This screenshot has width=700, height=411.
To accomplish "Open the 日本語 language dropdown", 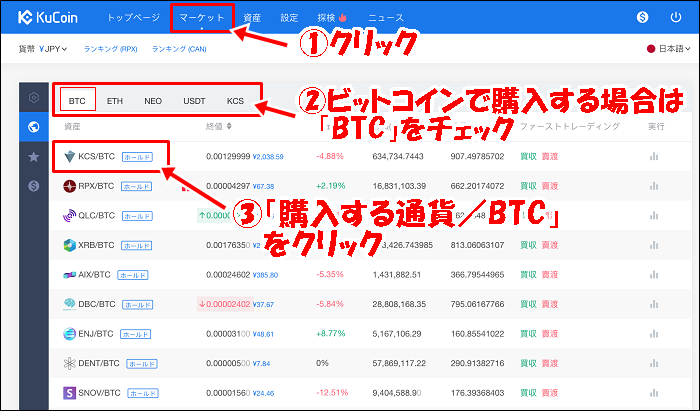I will click(668, 49).
